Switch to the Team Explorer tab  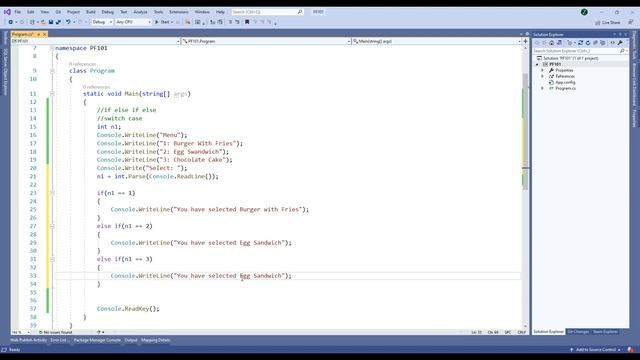pos(605,332)
